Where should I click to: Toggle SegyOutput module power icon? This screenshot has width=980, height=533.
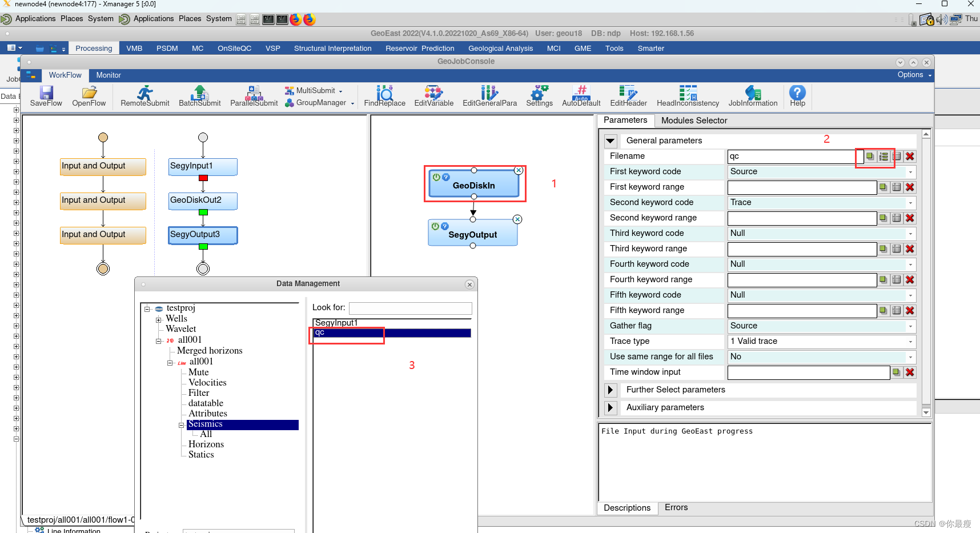[435, 226]
